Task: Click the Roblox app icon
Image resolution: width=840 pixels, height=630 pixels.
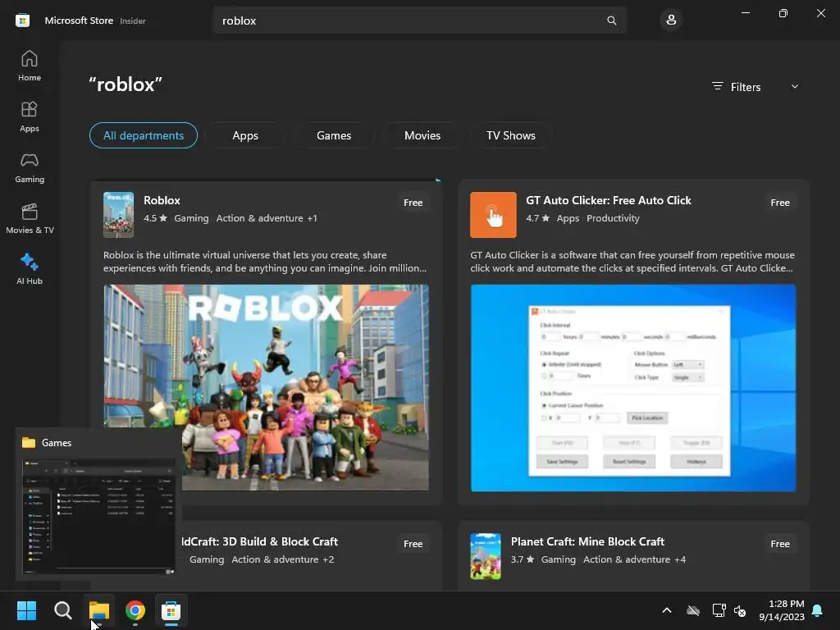Action: click(x=118, y=214)
